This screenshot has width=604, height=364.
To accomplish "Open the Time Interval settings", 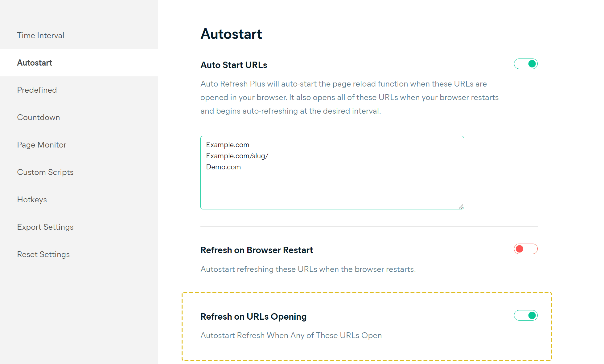I will point(41,35).
